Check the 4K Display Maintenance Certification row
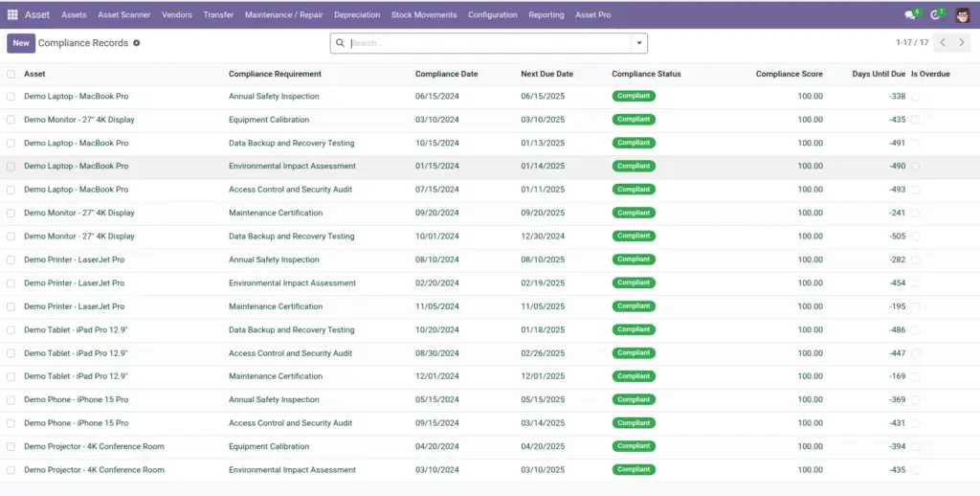 point(11,214)
